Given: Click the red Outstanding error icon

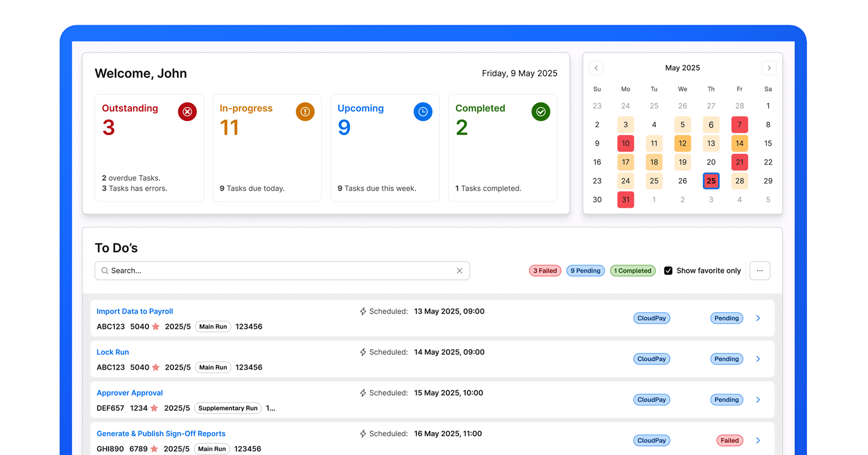Looking at the screenshot, I should pos(187,111).
